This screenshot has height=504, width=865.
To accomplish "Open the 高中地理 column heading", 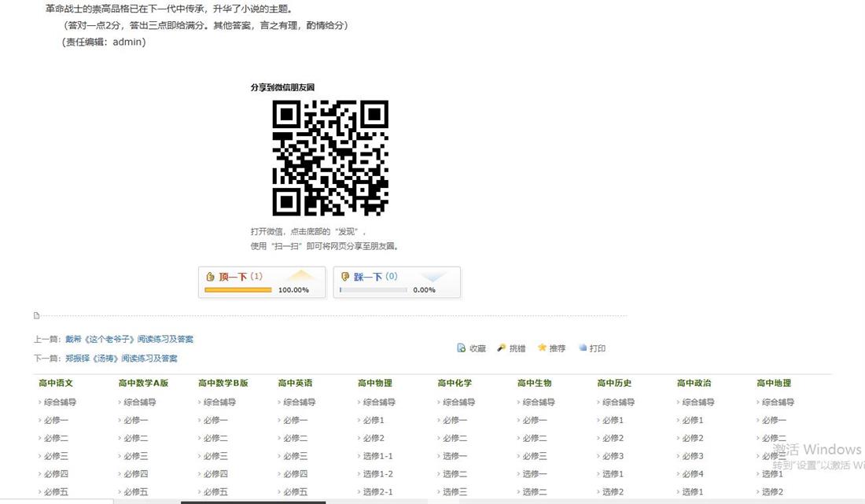I will (774, 383).
